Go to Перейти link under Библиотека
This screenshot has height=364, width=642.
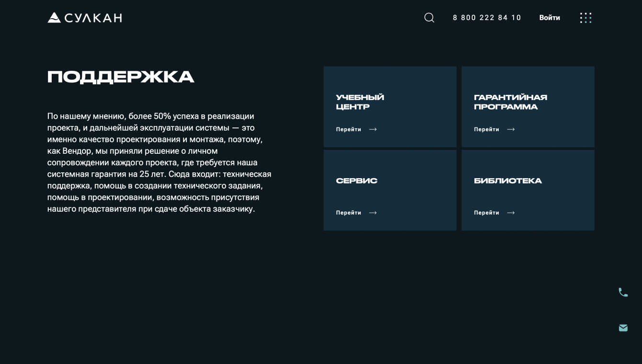click(x=486, y=213)
